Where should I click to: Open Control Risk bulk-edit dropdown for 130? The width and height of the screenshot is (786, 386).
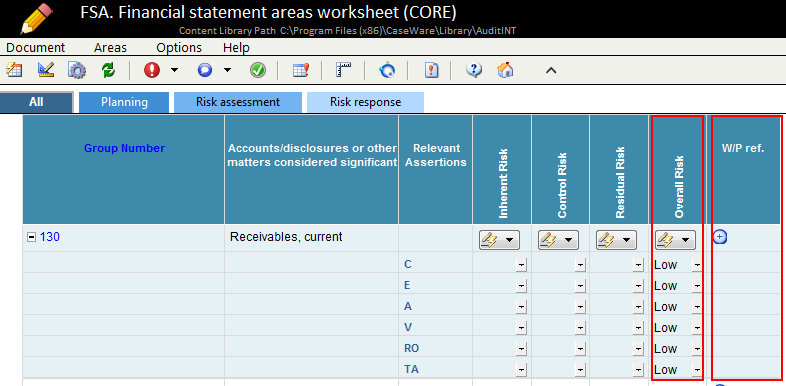[558, 240]
